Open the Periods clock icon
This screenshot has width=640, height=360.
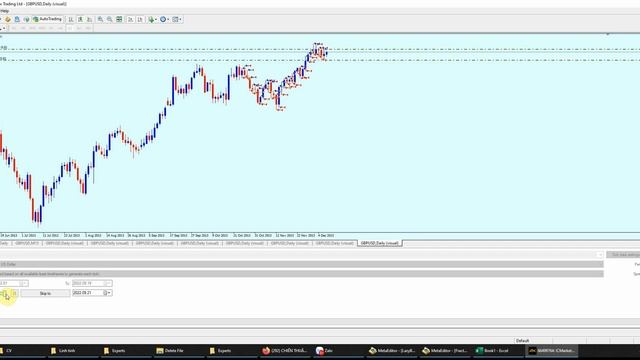163,19
